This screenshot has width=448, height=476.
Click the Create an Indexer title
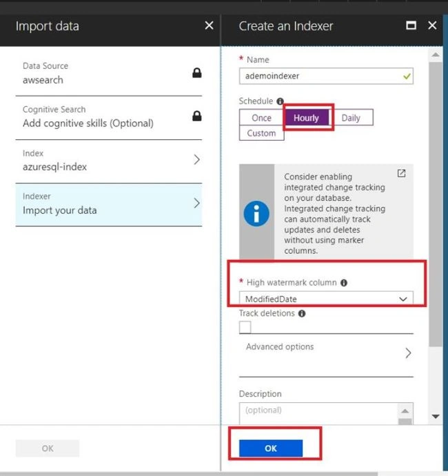[x=286, y=26]
